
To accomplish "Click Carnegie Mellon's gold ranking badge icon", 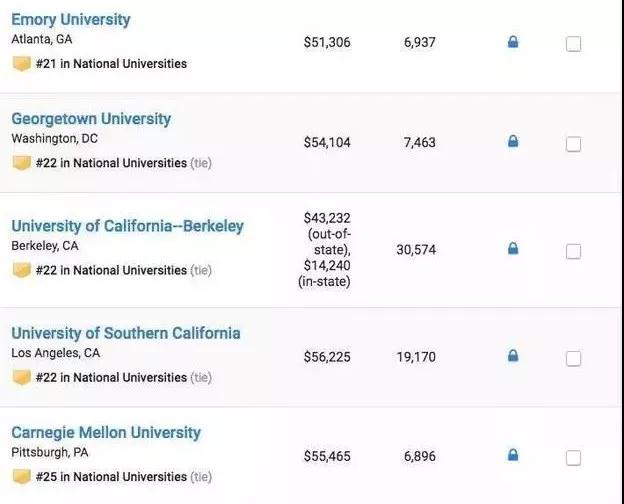I will 21,476.
